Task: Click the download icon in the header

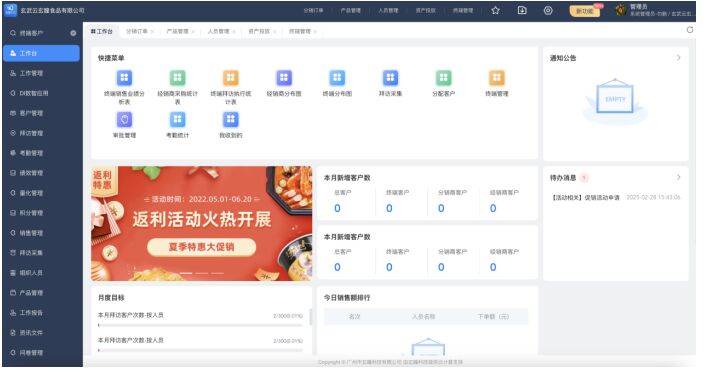Action: coord(522,10)
